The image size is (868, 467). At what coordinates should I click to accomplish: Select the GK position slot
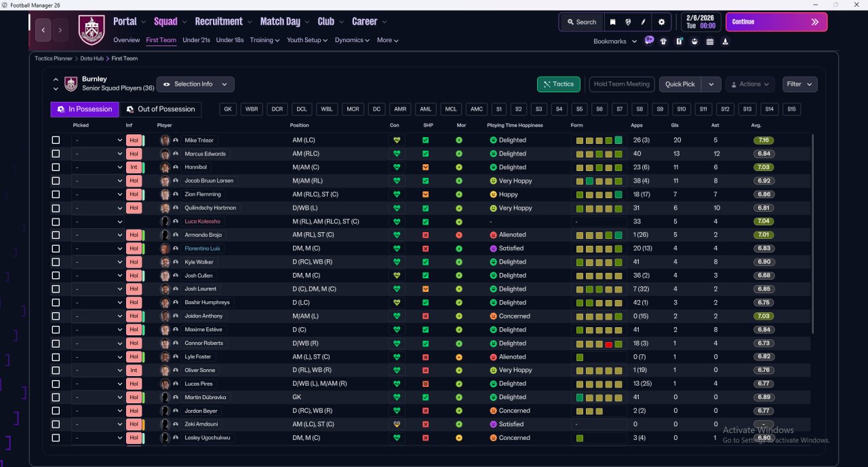[228, 109]
